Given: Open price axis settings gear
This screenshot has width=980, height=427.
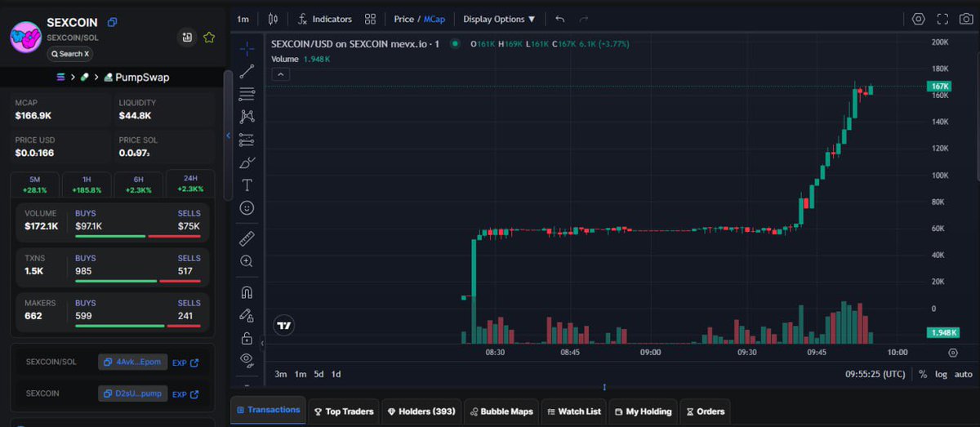Looking at the screenshot, I should click(952, 353).
